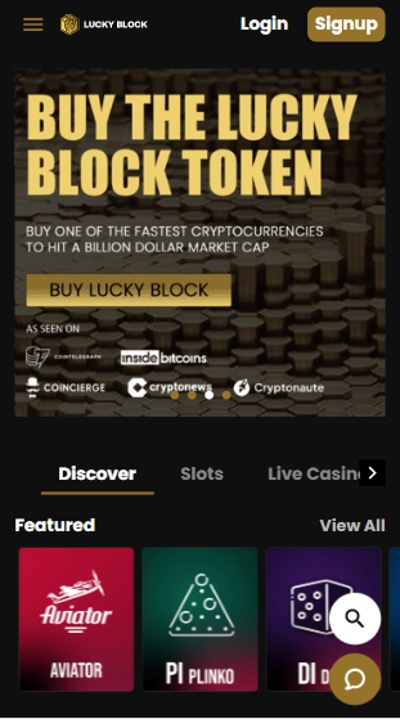The width and height of the screenshot is (400, 719).
Task: Click the Cointelegraph logo
Action: pyautogui.click(x=64, y=357)
